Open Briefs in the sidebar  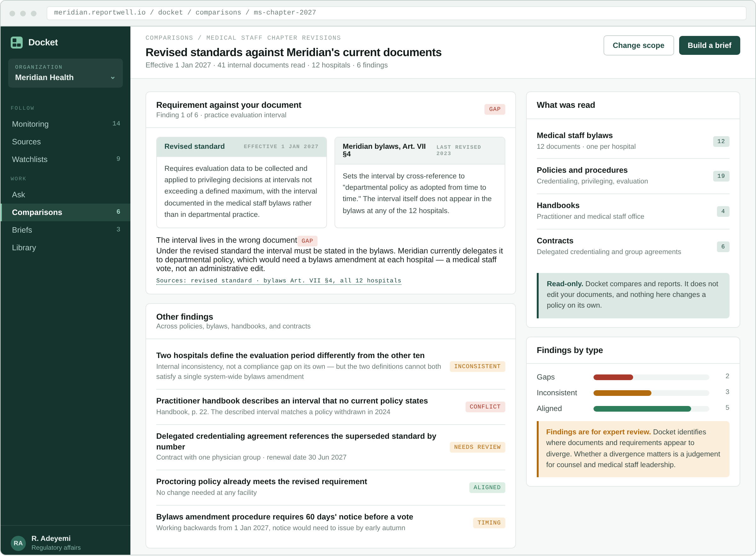65,230
